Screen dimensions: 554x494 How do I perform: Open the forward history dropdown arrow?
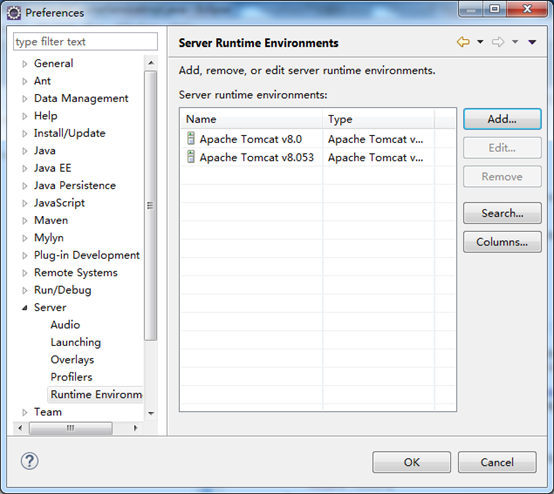[x=515, y=42]
